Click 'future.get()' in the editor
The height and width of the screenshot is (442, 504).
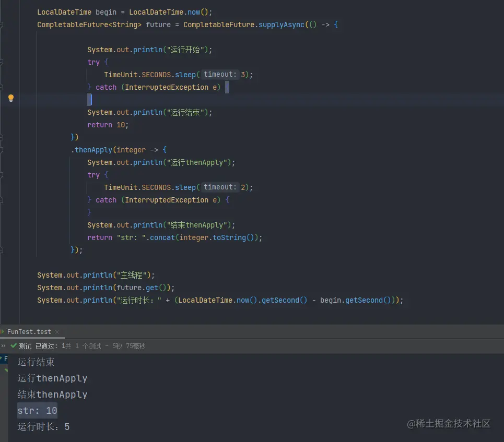(x=141, y=288)
